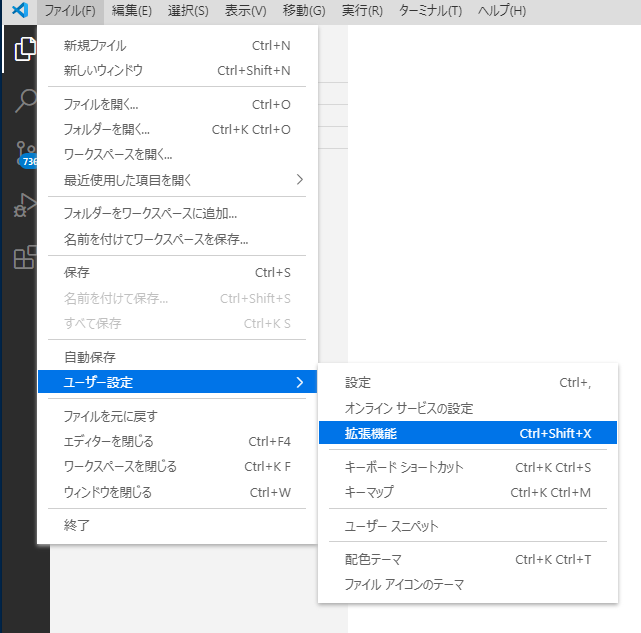This screenshot has height=633, width=641.
Task: Open オンライン サービスの設定
Action: [468, 408]
